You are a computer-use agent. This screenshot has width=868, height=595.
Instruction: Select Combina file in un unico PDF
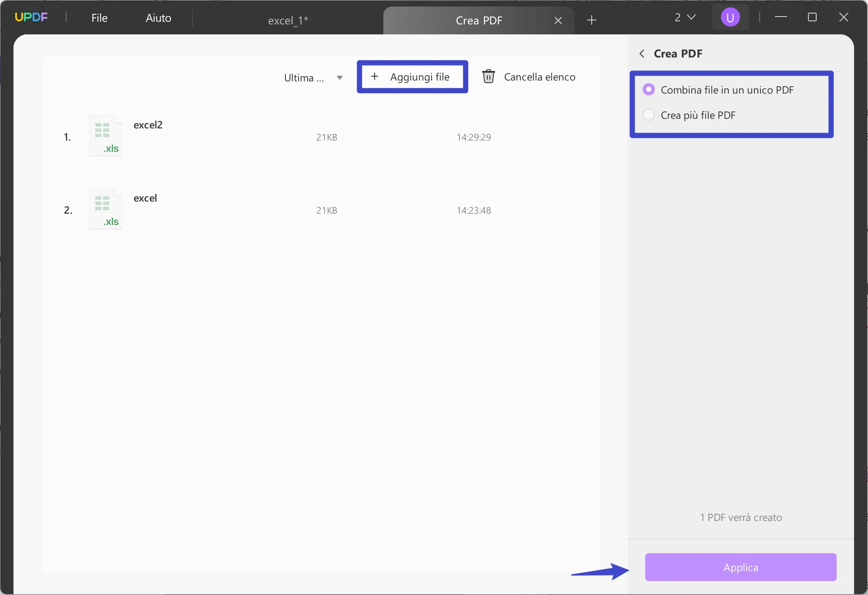[718, 90]
